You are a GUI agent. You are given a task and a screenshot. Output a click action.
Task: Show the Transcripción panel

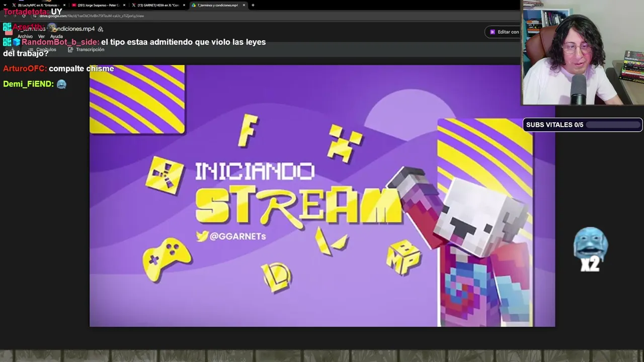[86, 50]
